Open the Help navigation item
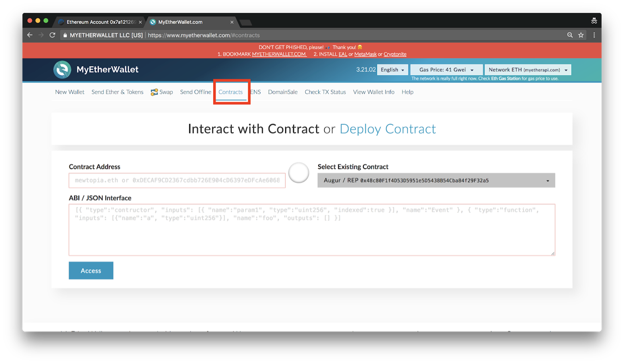This screenshot has width=624, height=364. [x=408, y=92]
